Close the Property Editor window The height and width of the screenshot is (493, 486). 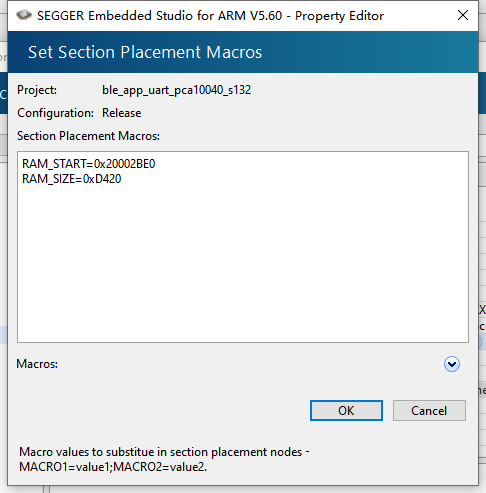[463, 15]
